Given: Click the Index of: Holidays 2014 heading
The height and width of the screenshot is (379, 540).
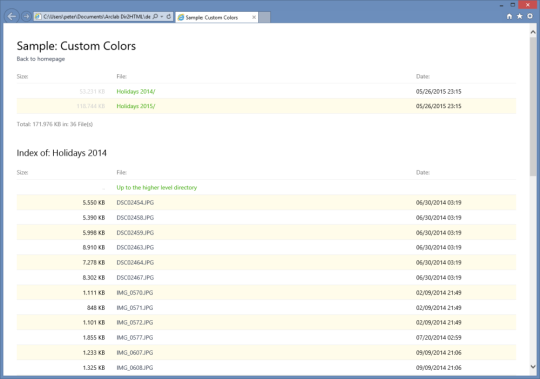Looking at the screenshot, I should 62,153.
